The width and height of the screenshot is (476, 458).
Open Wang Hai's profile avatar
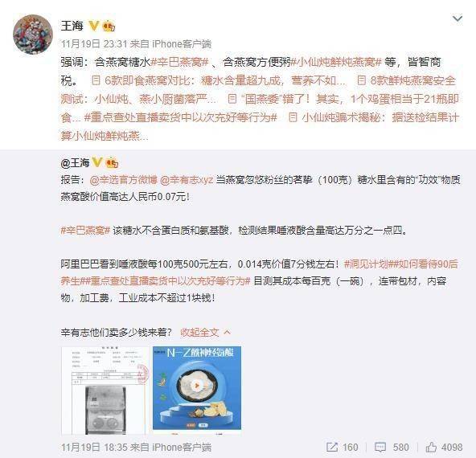(33, 34)
